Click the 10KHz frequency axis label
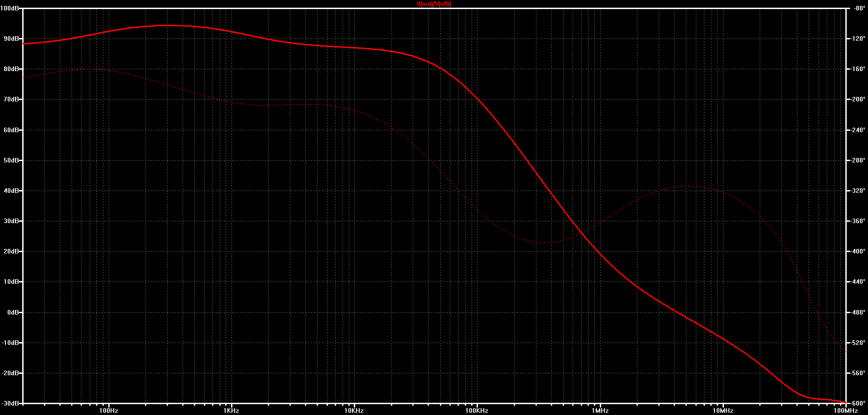 click(x=354, y=410)
